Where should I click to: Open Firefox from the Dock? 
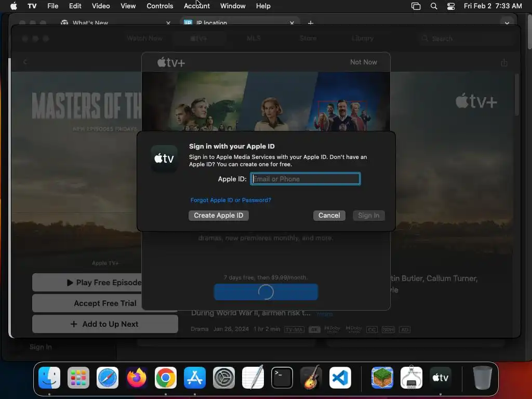click(137, 378)
